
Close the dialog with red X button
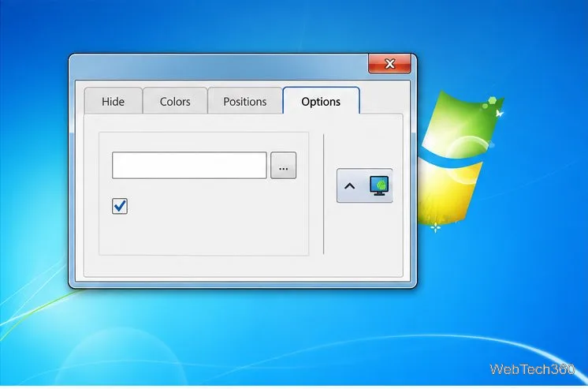point(389,64)
